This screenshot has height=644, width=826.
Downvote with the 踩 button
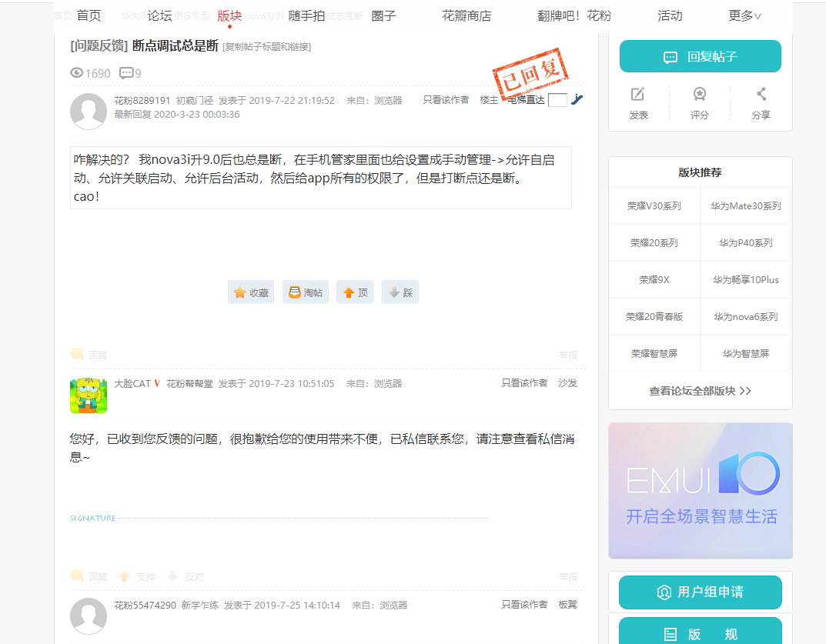pos(400,292)
